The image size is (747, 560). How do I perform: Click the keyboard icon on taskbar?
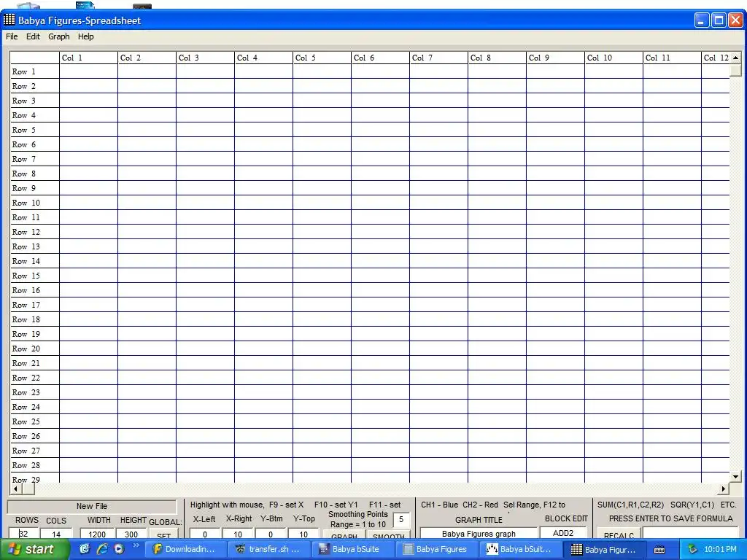click(659, 550)
